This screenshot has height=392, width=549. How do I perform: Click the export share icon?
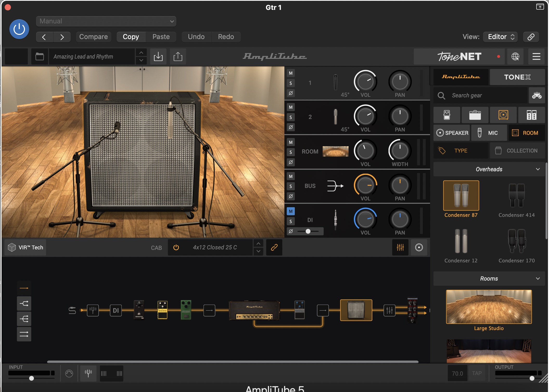tap(178, 56)
